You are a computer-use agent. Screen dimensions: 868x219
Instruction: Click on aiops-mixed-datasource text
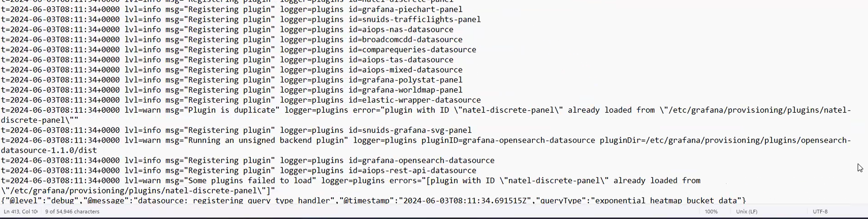(x=412, y=70)
